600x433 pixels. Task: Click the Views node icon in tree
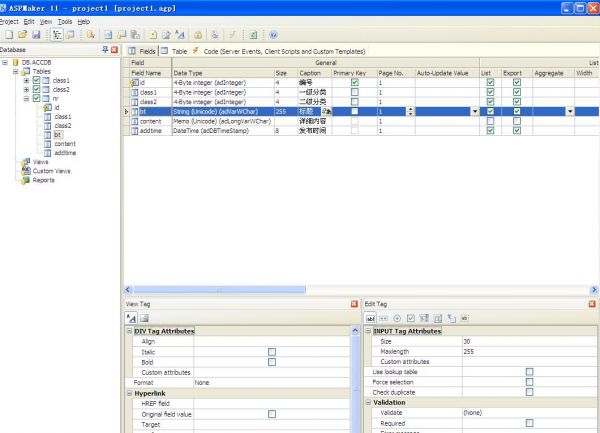(25, 161)
